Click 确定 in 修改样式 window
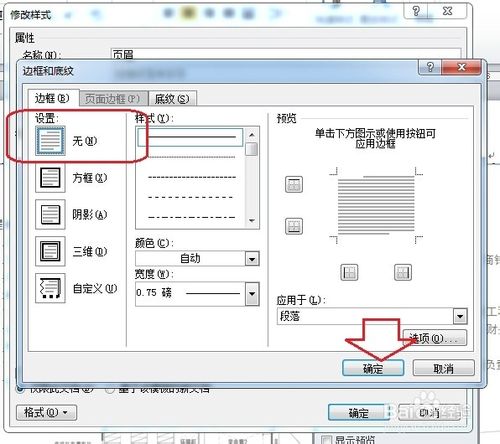Image resolution: width=500 pixels, height=444 pixels. pyautogui.click(x=359, y=413)
